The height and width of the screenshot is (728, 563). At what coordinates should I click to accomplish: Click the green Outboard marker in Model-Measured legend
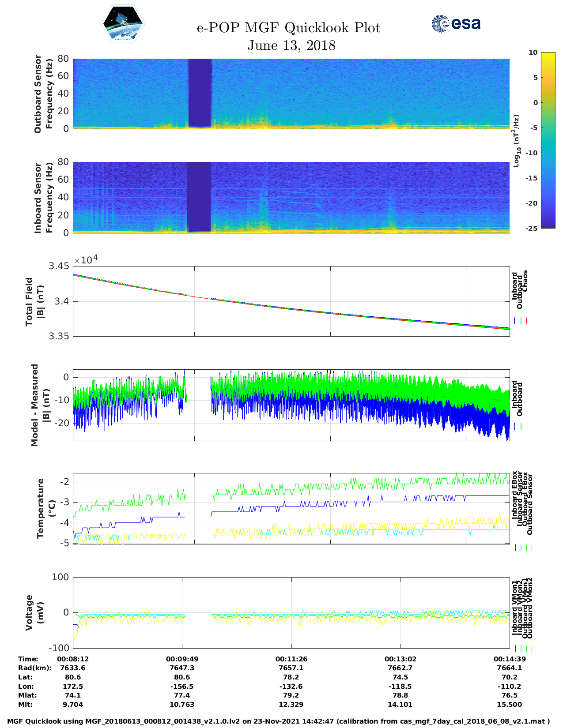tap(521, 427)
